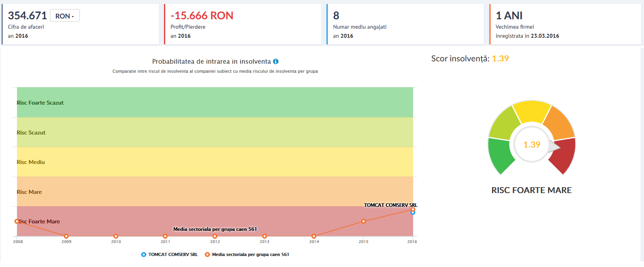Click the yellow top gauge segment
Screen dimensions: 644x267
coord(531,111)
